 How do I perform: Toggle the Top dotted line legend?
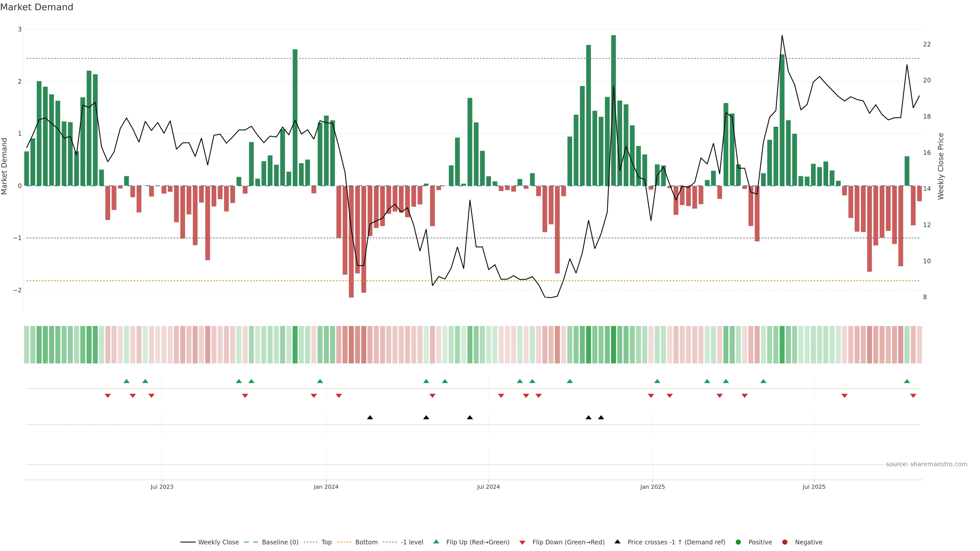coord(326,542)
